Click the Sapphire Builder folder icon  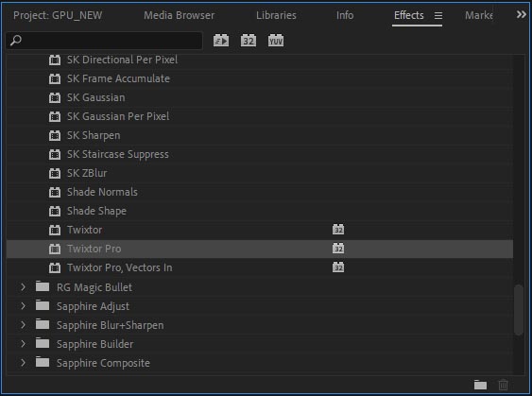coord(43,343)
